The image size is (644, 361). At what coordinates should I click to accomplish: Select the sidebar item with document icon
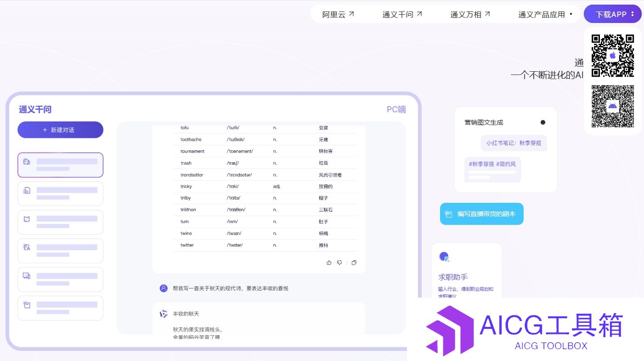60,194
